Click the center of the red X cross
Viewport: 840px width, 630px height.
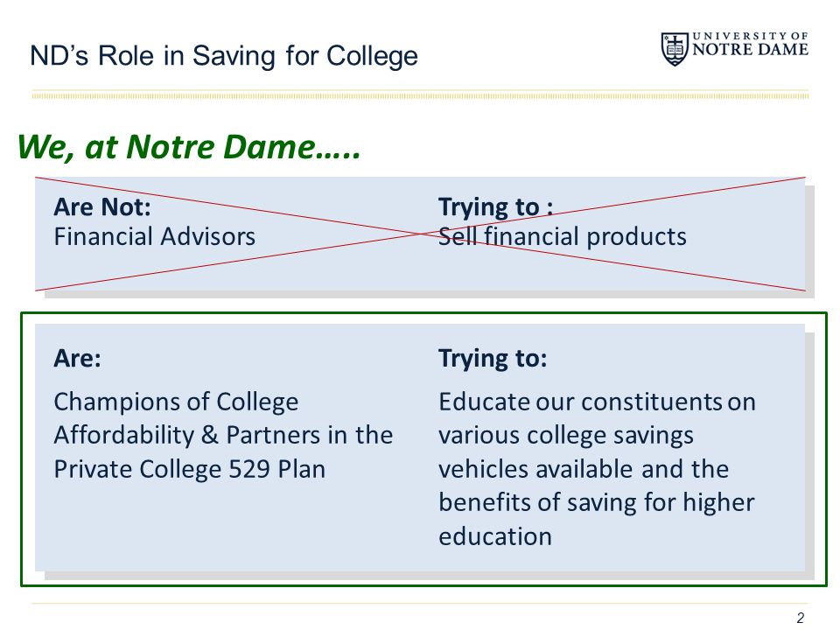(x=421, y=234)
